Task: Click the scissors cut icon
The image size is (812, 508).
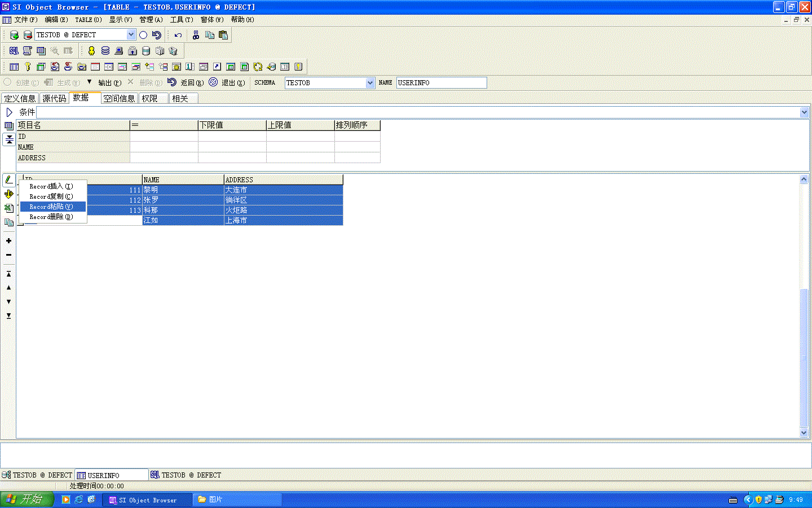Action: point(196,35)
